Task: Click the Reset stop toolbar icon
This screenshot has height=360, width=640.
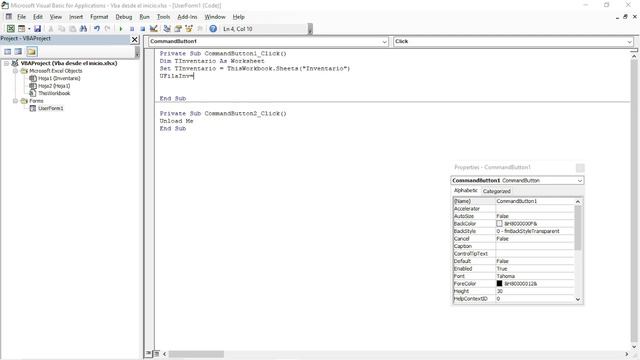Action: (x=142, y=29)
